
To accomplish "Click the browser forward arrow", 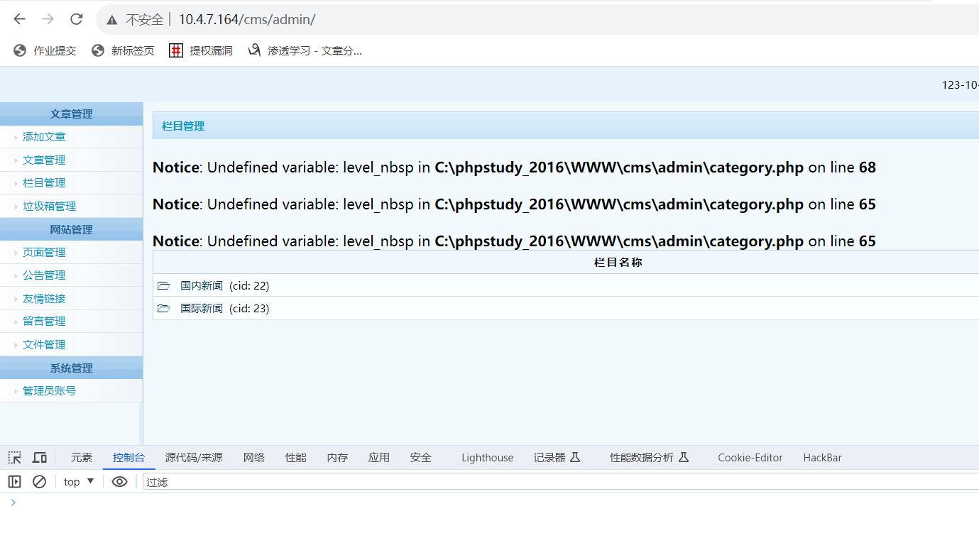I will (x=48, y=19).
